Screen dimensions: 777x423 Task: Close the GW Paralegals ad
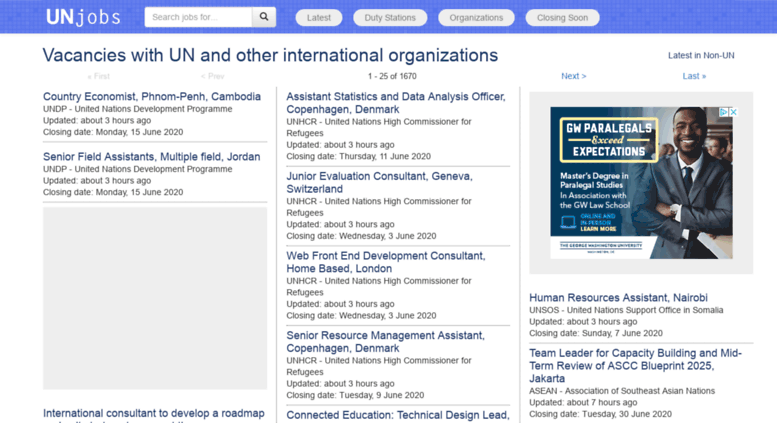733,112
